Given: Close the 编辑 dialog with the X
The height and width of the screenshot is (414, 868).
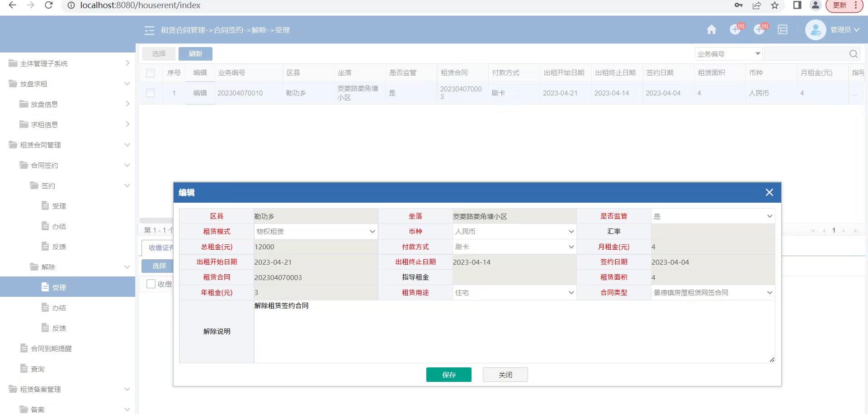Looking at the screenshot, I should [769, 192].
